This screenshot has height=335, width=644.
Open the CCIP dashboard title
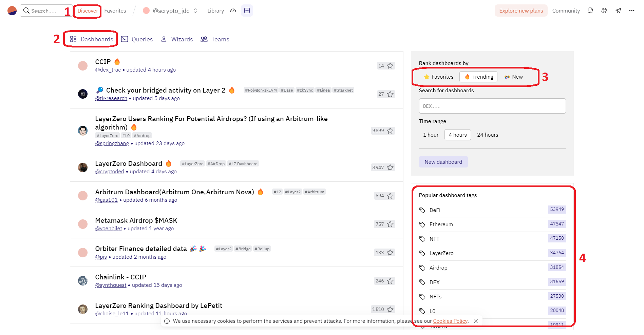[x=103, y=62]
